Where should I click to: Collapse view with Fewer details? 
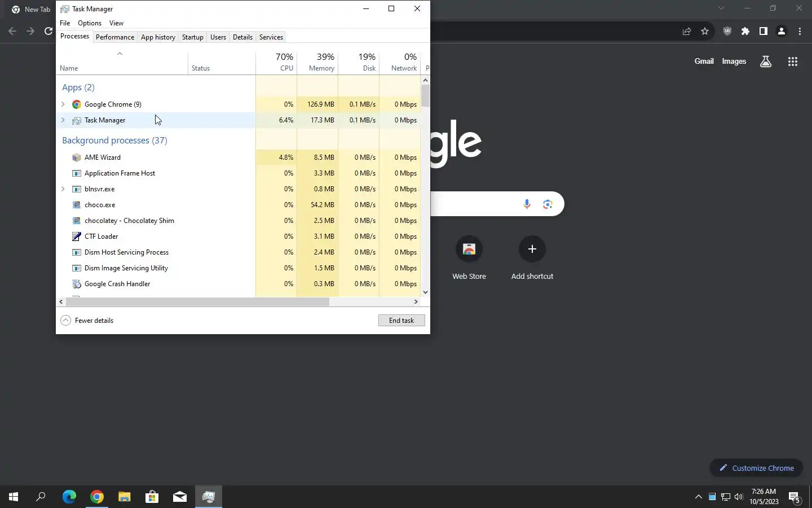[x=87, y=321]
